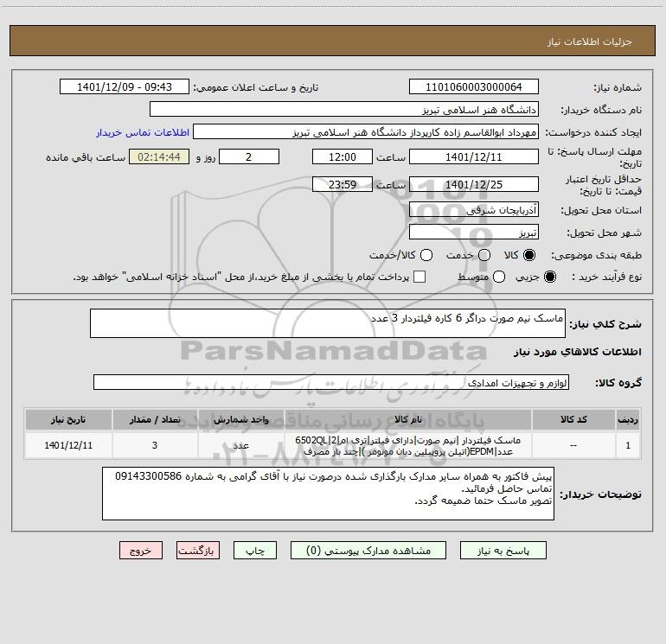The width and height of the screenshot is (666, 644).
Task: Select the کالا/خدمت radio button
Action: click(426, 255)
